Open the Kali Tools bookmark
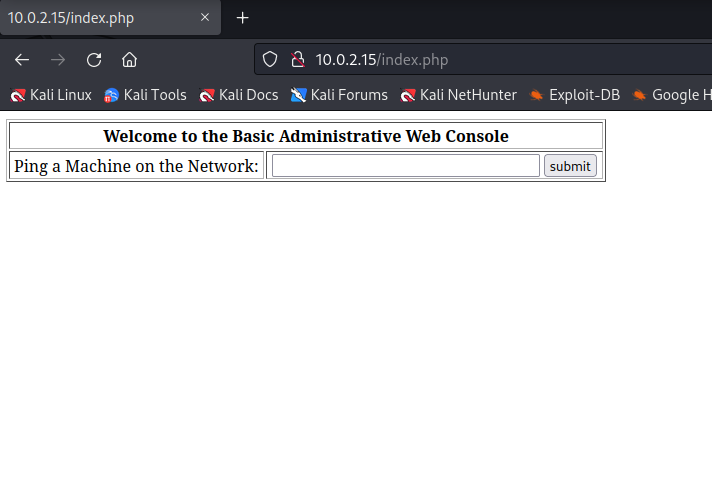The image size is (712, 496). [x=145, y=95]
